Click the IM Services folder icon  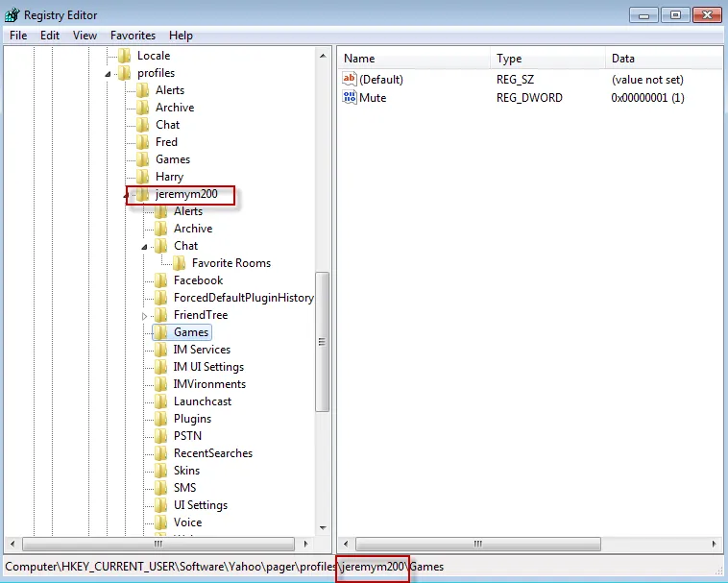(160, 350)
